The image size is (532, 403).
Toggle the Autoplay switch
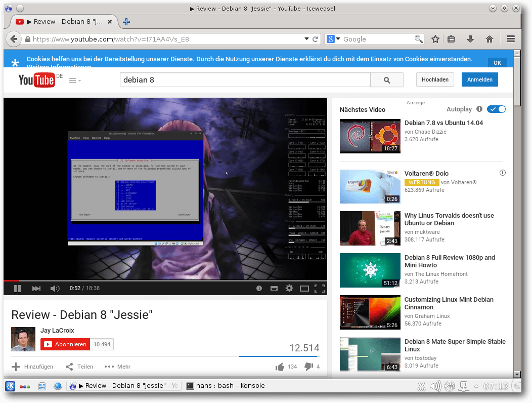[x=496, y=109]
